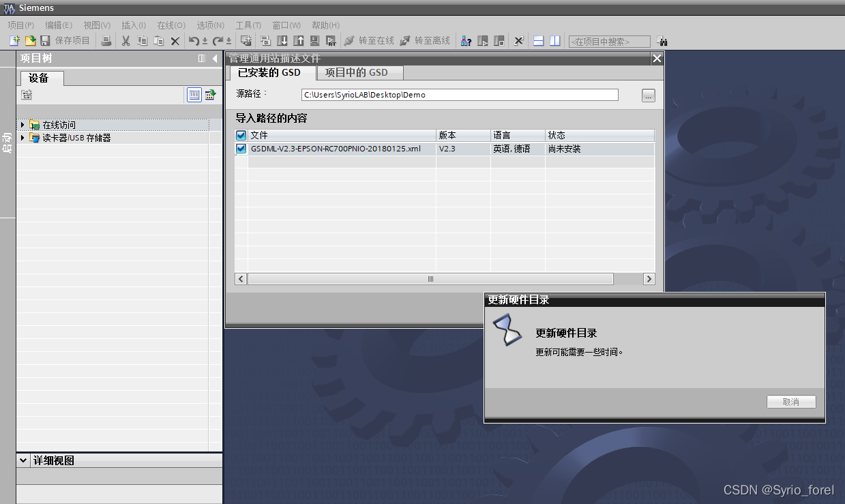Click the Print icon in toolbar
The image size is (845, 504).
click(x=106, y=41)
